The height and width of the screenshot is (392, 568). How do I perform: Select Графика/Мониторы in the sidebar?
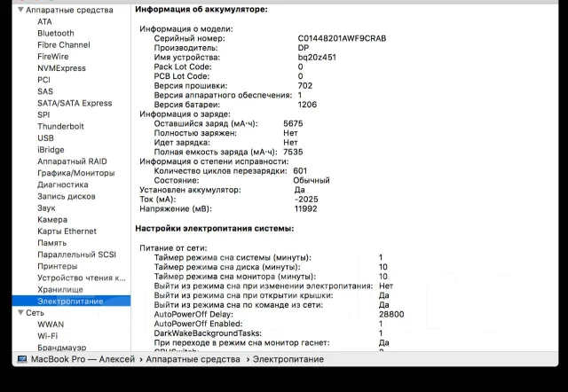[76, 173]
